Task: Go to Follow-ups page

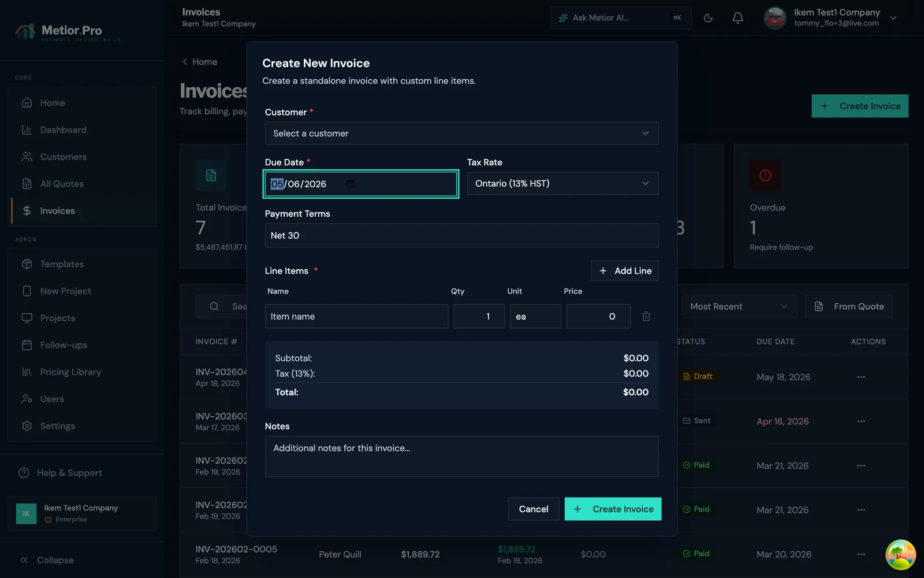Action: (x=83, y=345)
